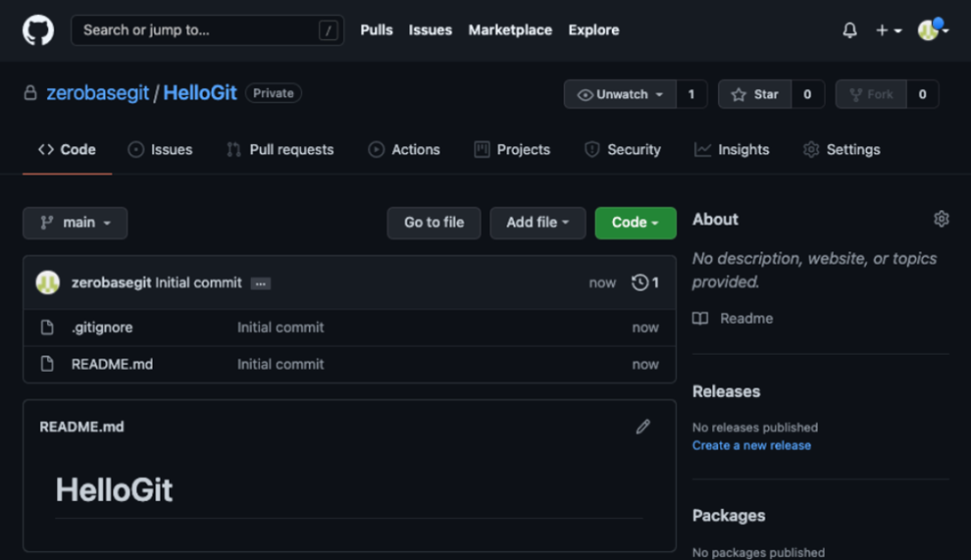Open the .gitignore file
Image resolution: width=971 pixels, height=560 pixels.
click(x=102, y=328)
